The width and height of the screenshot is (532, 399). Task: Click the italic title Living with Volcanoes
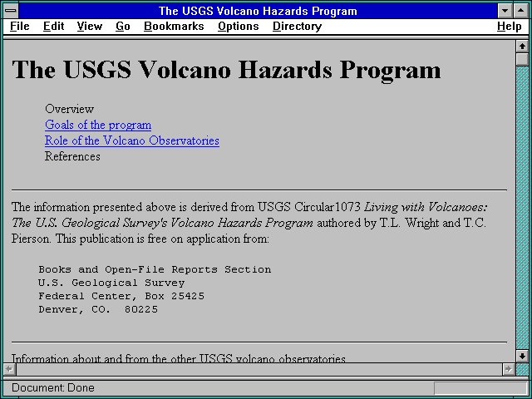[x=426, y=207]
